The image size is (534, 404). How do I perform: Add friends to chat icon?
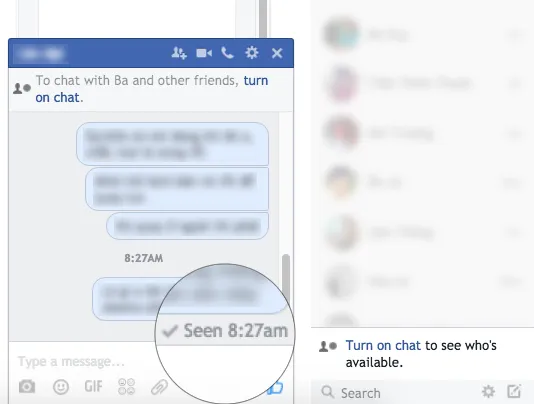coord(179,53)
